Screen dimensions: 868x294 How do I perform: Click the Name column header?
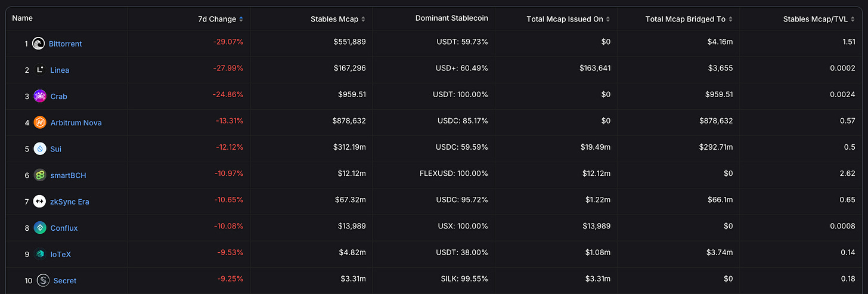click(22, 18)
